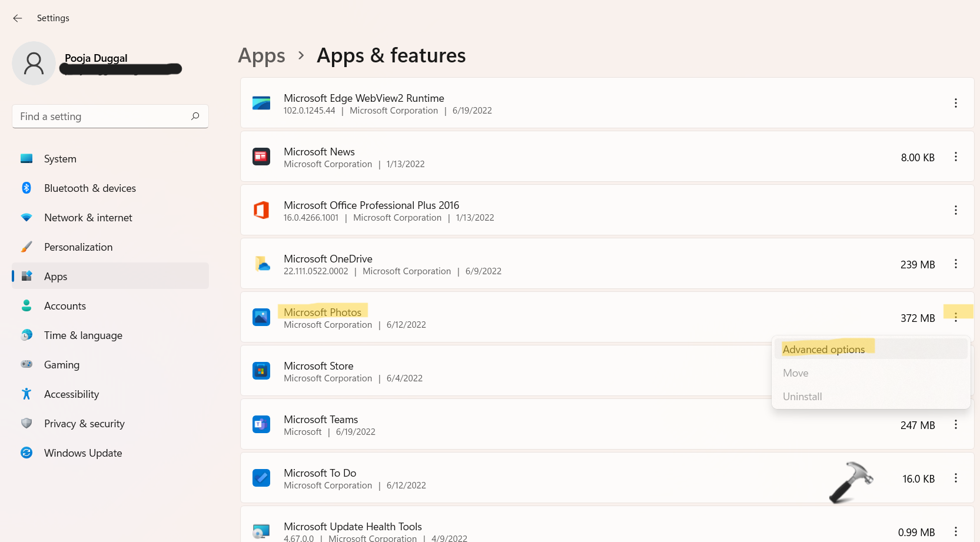980x542 pixels.
Task: Click the search magnifier icon
Action: (x=195, y=116)
